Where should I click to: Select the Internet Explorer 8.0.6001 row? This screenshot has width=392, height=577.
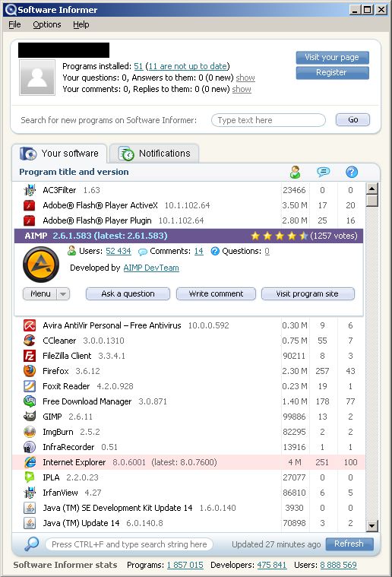188,462
